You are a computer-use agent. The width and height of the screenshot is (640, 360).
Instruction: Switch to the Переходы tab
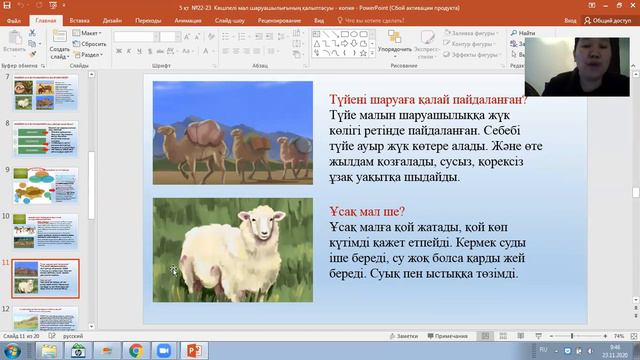pyautogui.click(x=148, y=20)
